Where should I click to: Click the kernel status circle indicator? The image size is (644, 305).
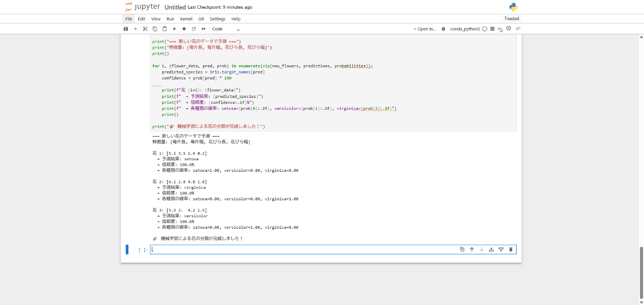pos(485,29)
